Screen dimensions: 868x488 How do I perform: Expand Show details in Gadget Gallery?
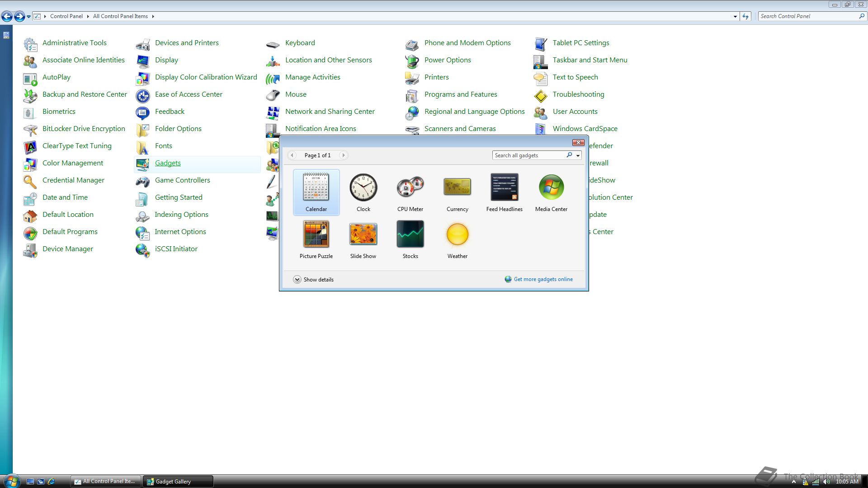[314, 280]
